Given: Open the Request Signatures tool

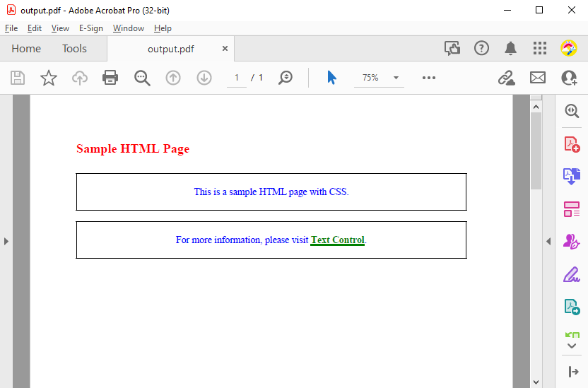Looking at the screenshot, I should tap(572, 242).
